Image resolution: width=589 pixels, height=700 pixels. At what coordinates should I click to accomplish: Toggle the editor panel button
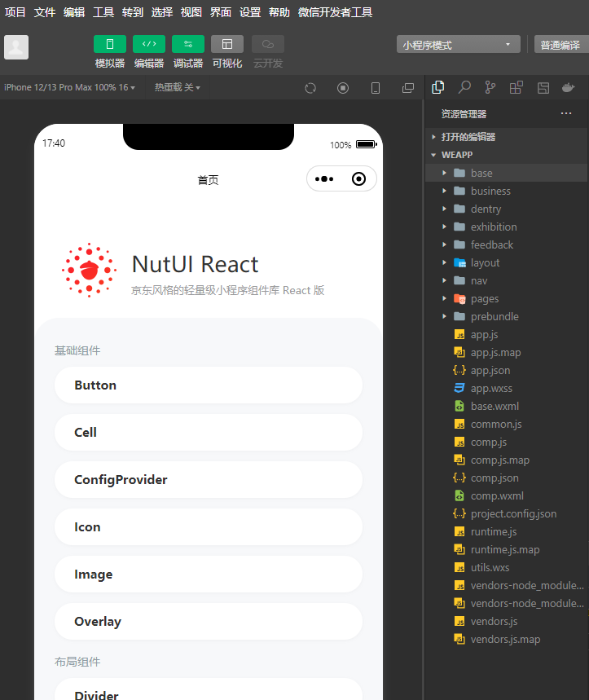point(149,44)
